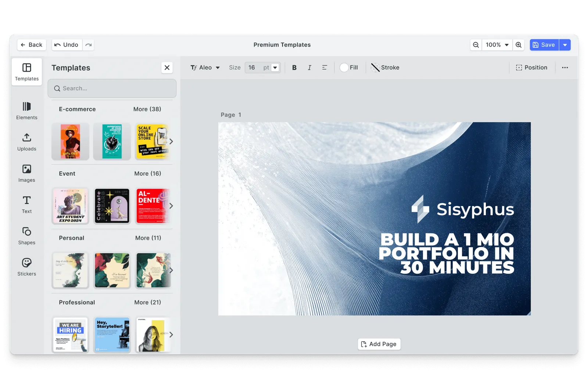Screen dimensions: 588x389
Task: Open the Aleo font family dropdown
Action: [x=205, y=68]
